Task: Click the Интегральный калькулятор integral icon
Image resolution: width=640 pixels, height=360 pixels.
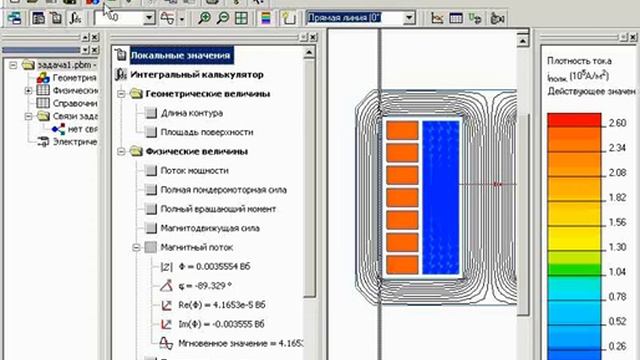Action: click(x=121, y=74)
